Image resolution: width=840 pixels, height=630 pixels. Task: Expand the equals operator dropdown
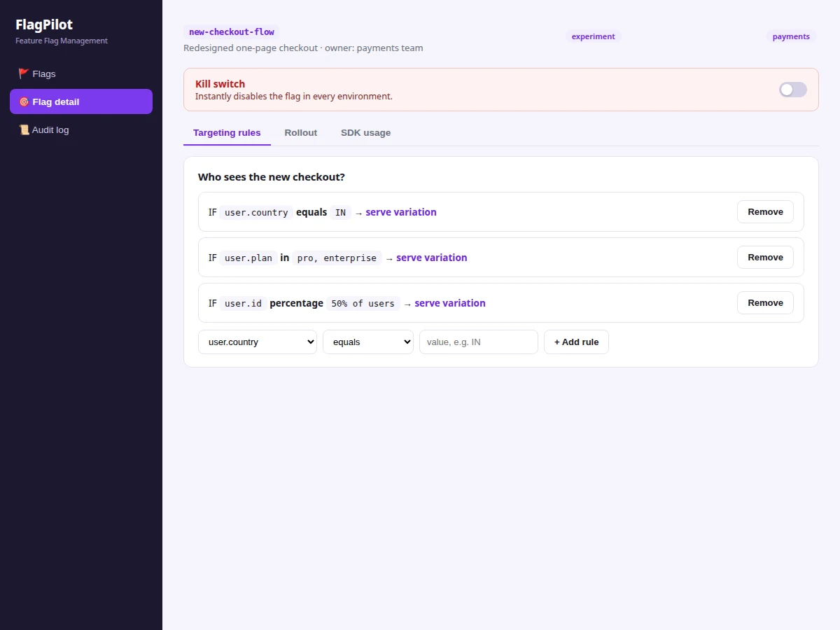(x=368, y=342)
